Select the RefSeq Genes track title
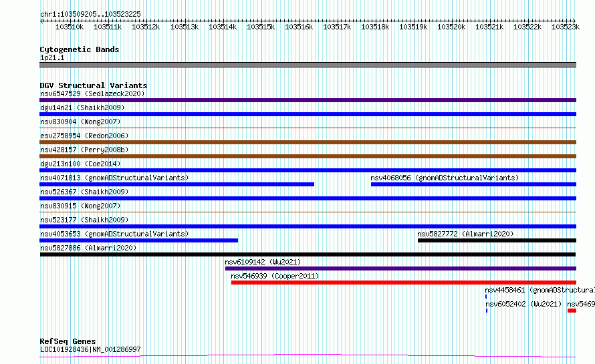595x364 pixels. (x=68, y=341)
